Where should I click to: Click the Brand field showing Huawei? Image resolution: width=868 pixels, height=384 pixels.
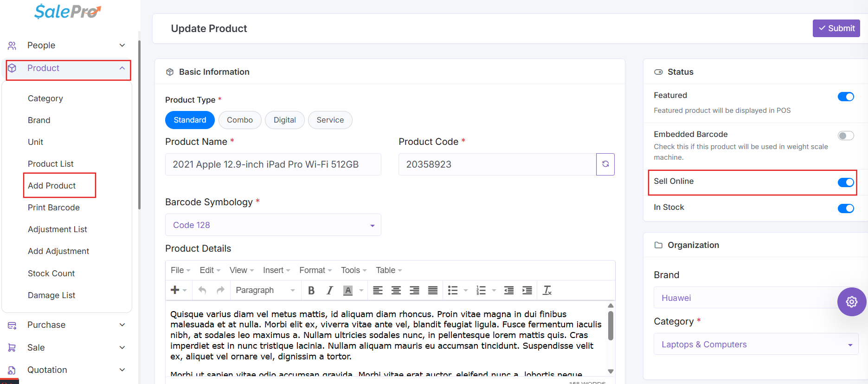pos(756,298)
